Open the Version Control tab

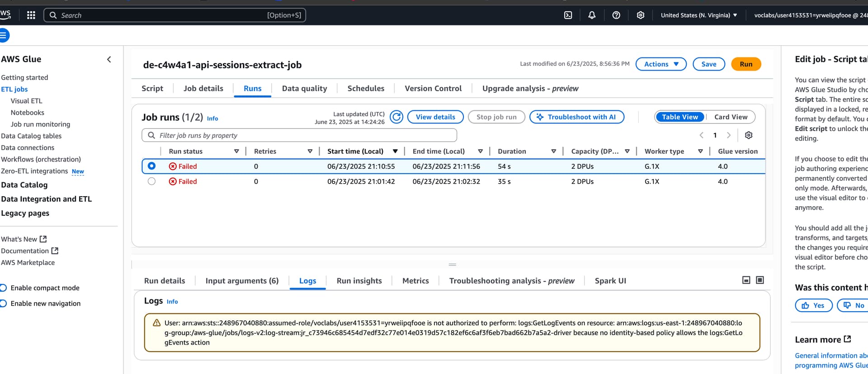click(x=433, y=89)
